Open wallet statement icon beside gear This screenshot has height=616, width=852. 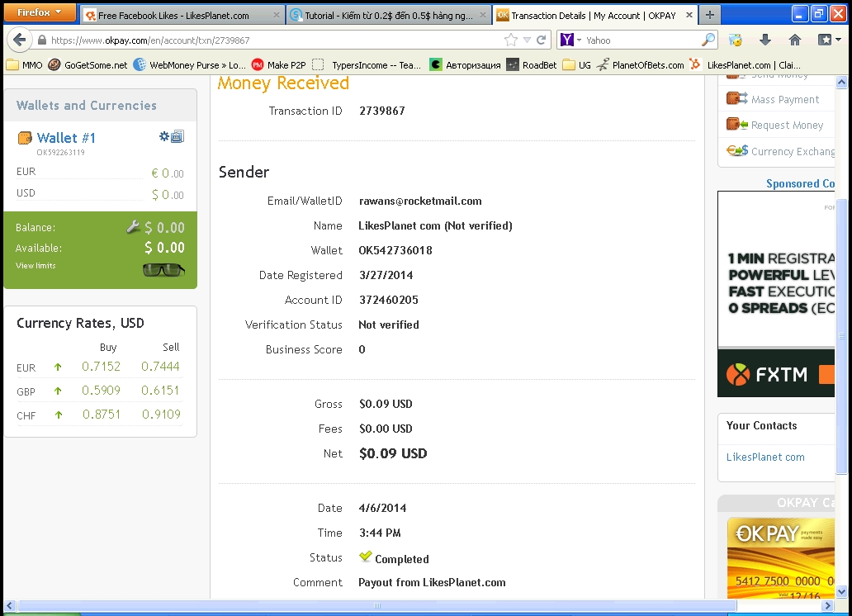pos(177,136)
